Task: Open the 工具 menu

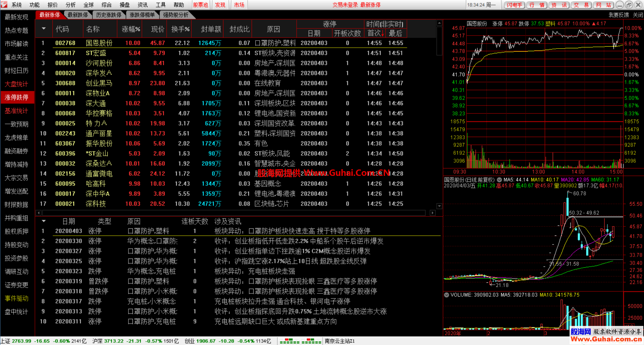Action: [161, 5]
